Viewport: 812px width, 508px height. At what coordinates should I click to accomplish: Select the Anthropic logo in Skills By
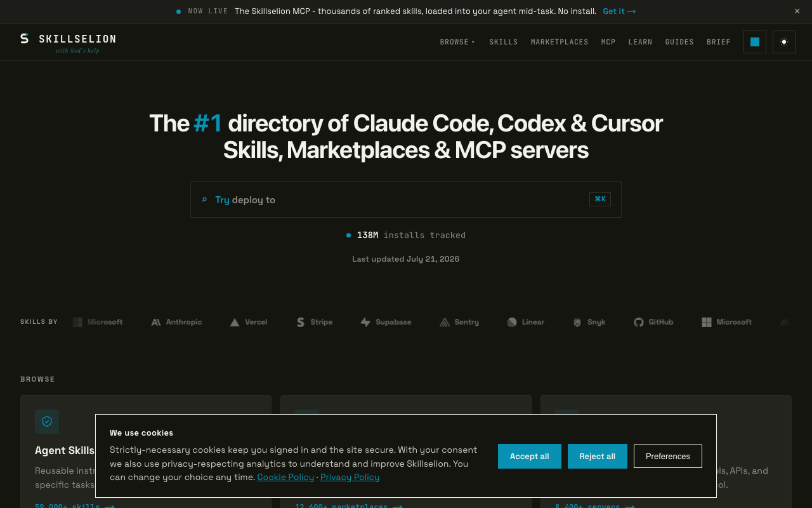click(x=176, y=322)
